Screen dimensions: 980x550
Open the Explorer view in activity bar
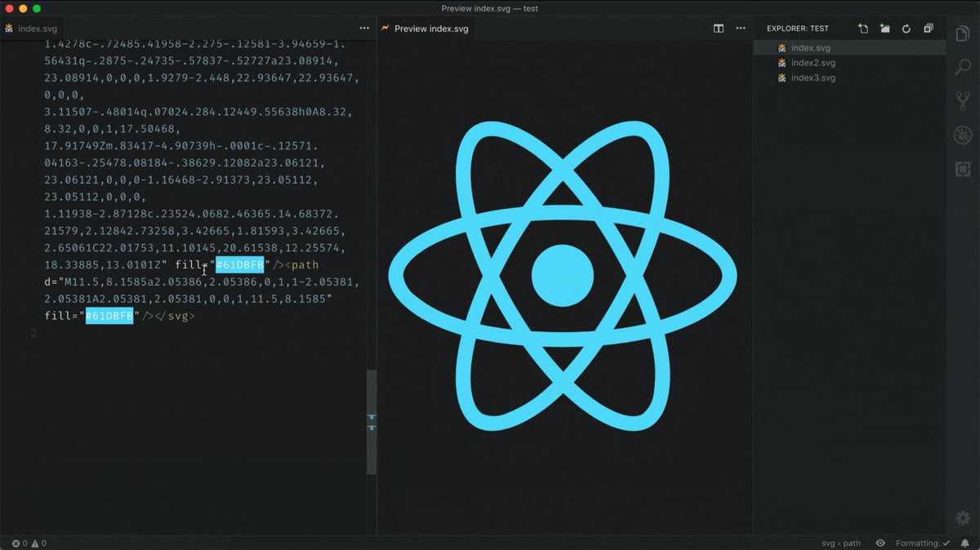[963, 34]
